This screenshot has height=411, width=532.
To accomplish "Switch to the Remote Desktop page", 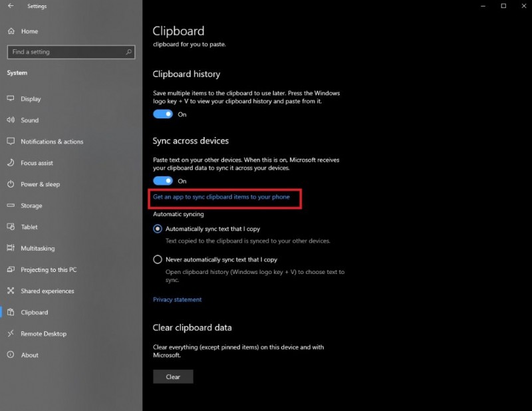I will point(11,333).
